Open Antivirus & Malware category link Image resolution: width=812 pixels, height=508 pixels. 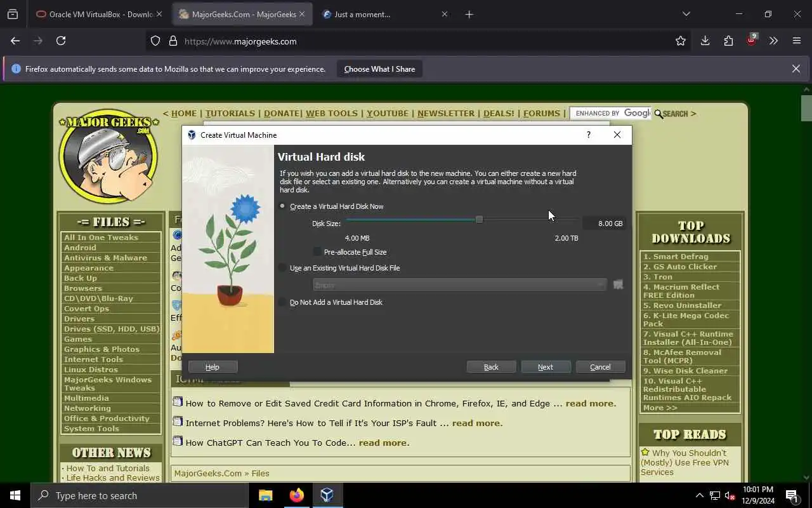point(105,258)
